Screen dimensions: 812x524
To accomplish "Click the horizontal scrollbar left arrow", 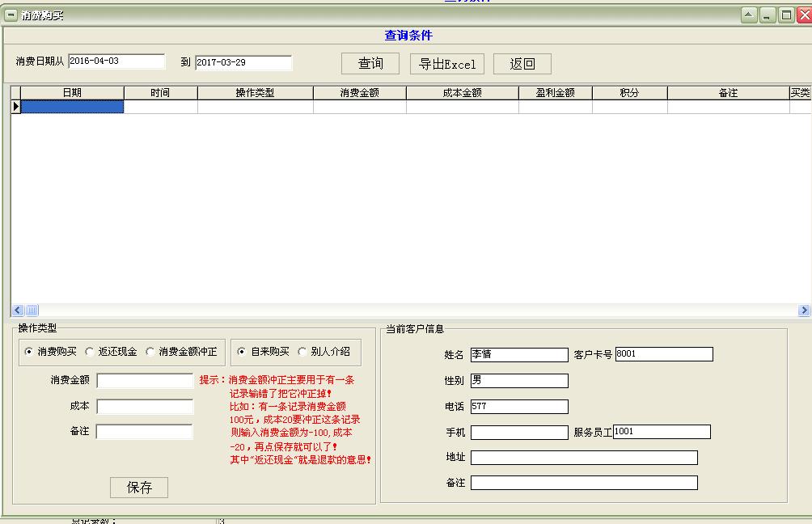I will (x=17, y=311).
